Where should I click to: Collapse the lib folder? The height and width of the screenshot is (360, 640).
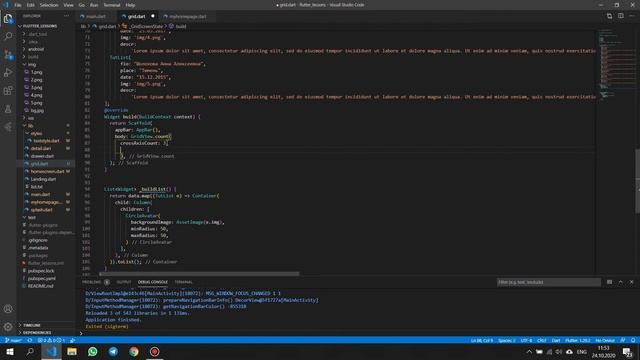(x=31, y=126)
